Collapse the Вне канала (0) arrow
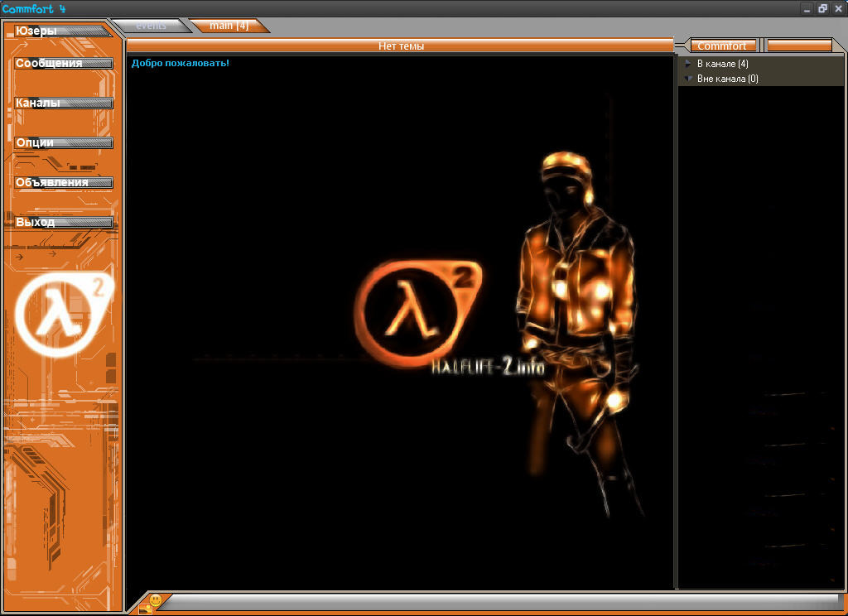 (x=688, y=79)
